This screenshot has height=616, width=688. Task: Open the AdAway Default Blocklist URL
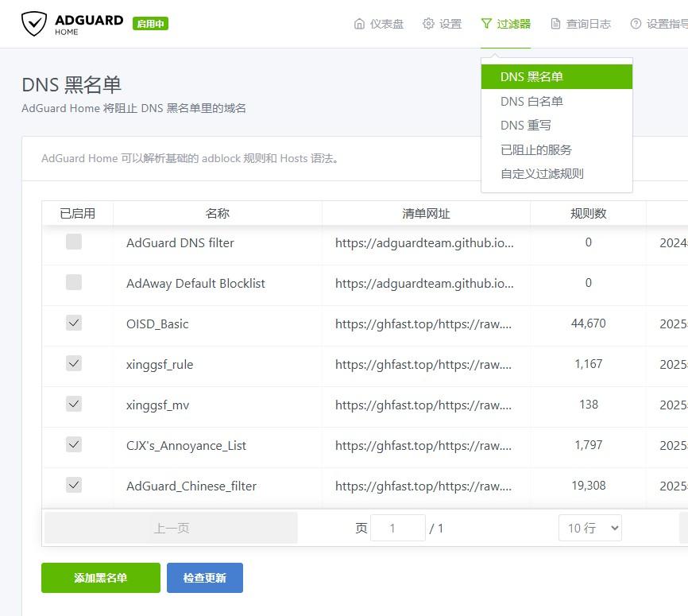424,283
